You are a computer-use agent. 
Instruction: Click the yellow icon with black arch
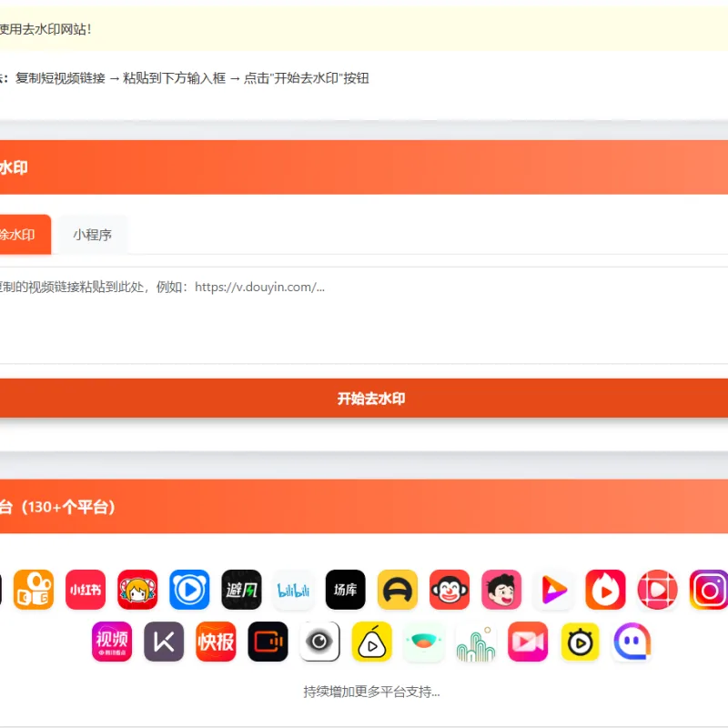tap(398, 590)
